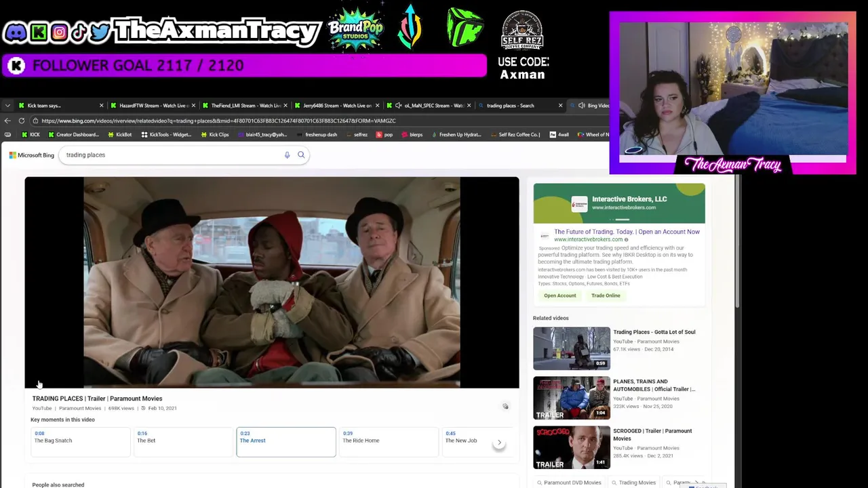Open the Creator Dashboard bookmark

click(x=73, y=135)
